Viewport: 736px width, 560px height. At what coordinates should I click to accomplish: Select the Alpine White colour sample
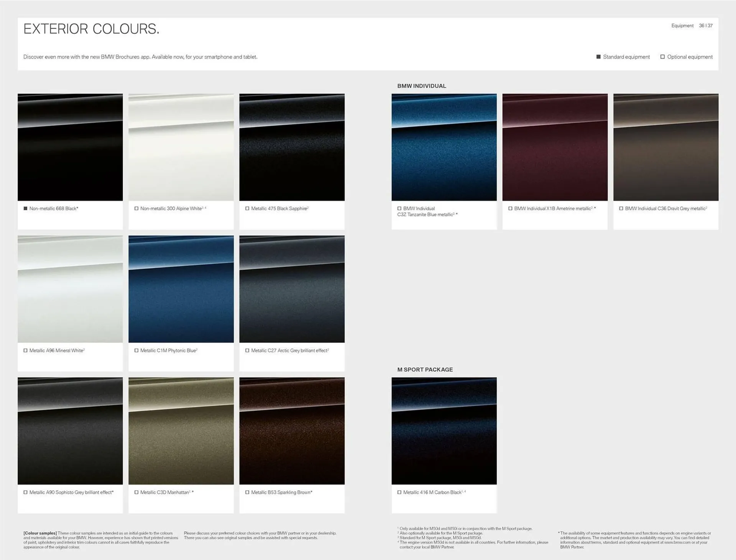(x=181, y=147)
